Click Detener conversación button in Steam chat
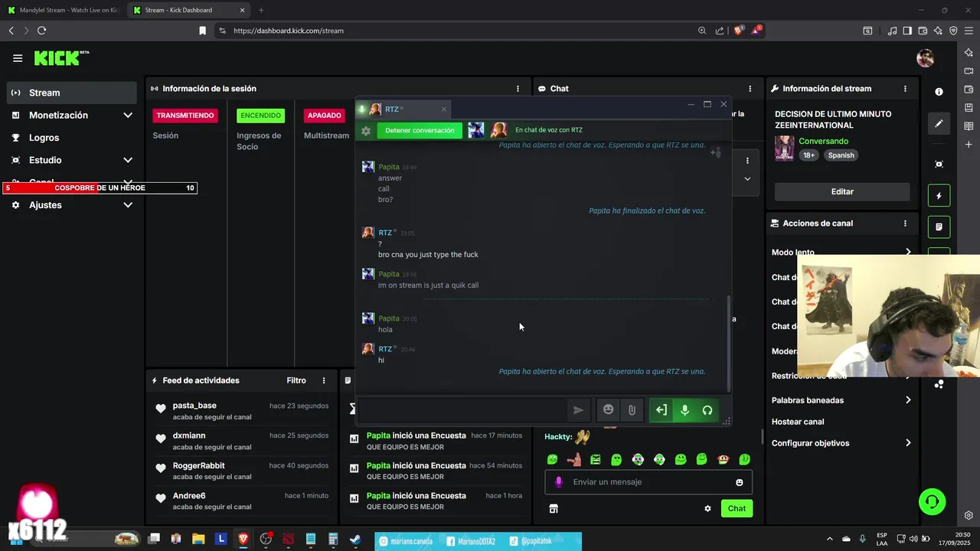This screenshot has width=980, height=551. click(x=420, y=130)
